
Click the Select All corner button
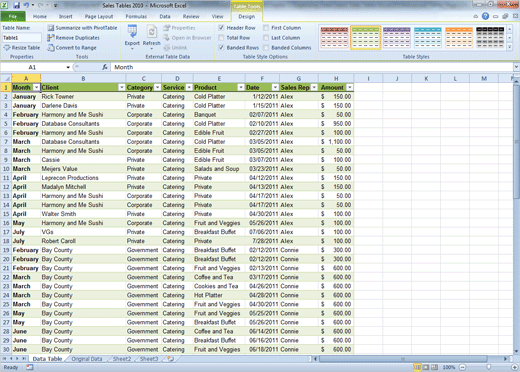click(6, 78)
